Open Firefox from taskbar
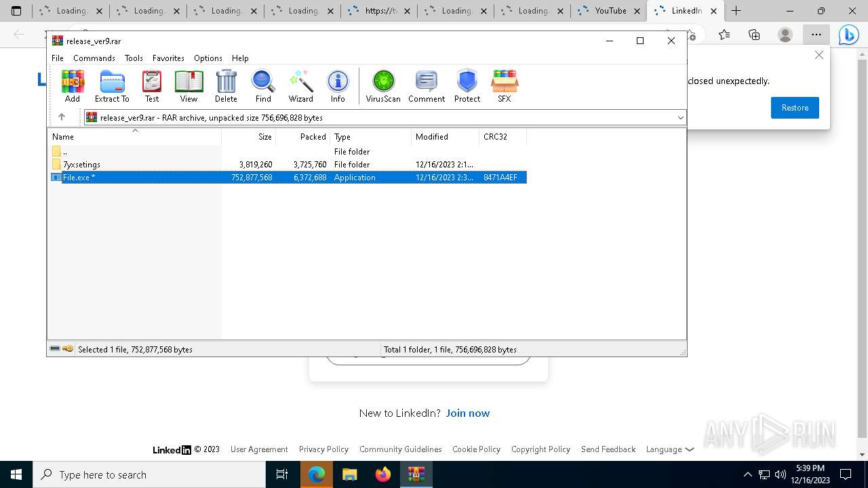This screenshot has width=868, height=488. coord(383,474)
